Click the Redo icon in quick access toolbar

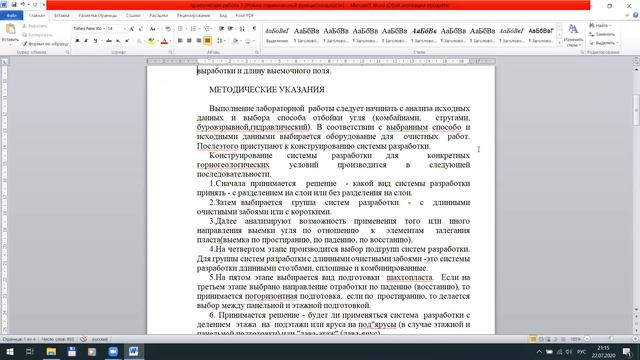pos(35,4)
